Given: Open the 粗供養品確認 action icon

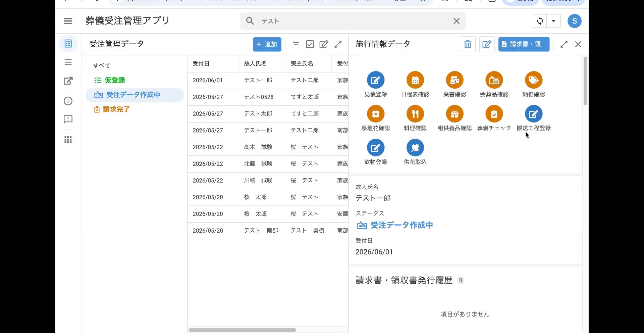Looking at the screenshot, I should [x=455, y=114].
